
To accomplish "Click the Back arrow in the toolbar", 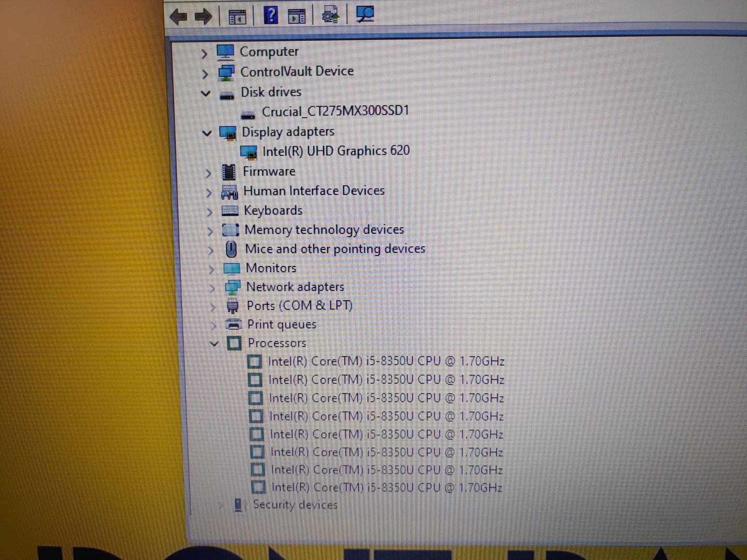I will tap(178, 17).
